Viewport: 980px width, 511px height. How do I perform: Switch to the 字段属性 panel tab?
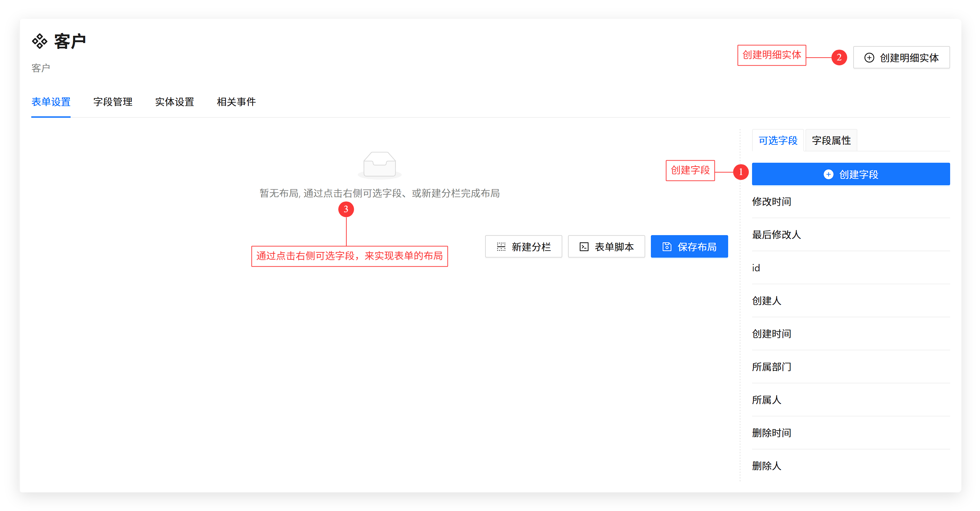tap(831, 141)
